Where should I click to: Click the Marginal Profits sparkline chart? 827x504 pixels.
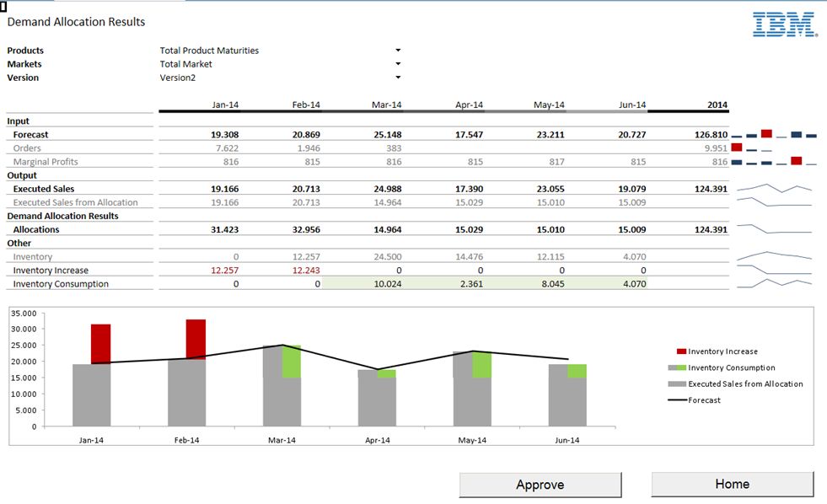point(774,161)
